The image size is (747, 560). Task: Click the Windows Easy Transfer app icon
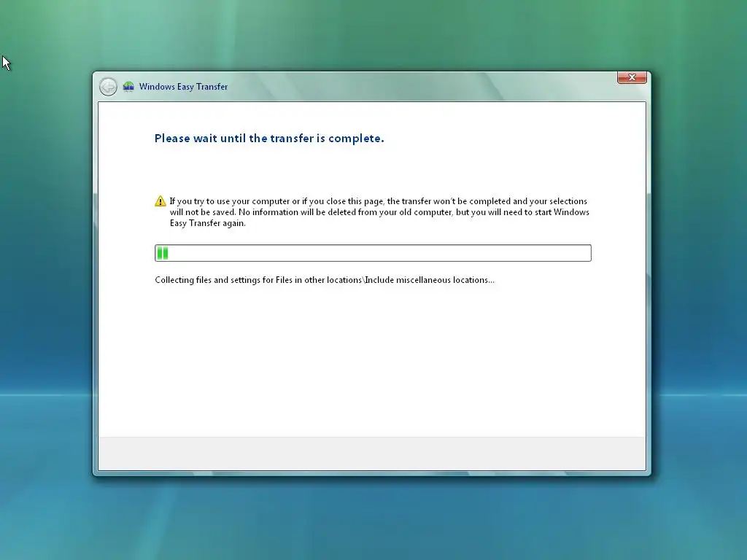point(128,87)
